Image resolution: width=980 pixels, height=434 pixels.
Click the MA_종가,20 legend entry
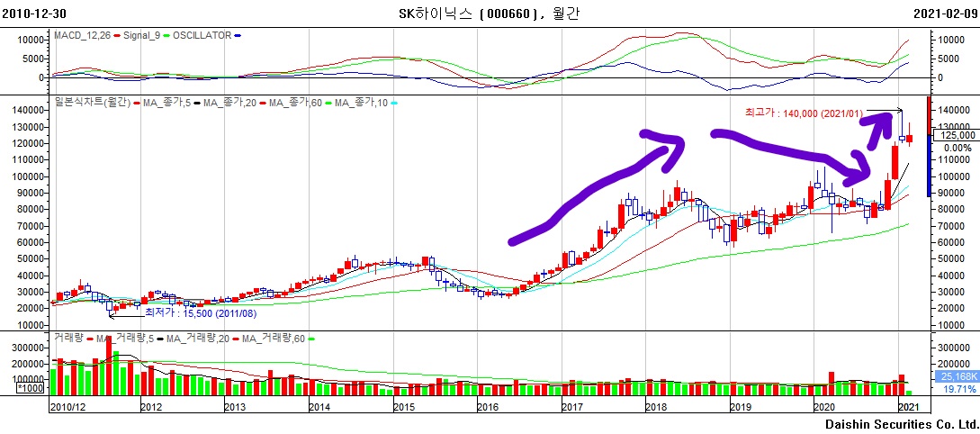click(x=232, y=104)
